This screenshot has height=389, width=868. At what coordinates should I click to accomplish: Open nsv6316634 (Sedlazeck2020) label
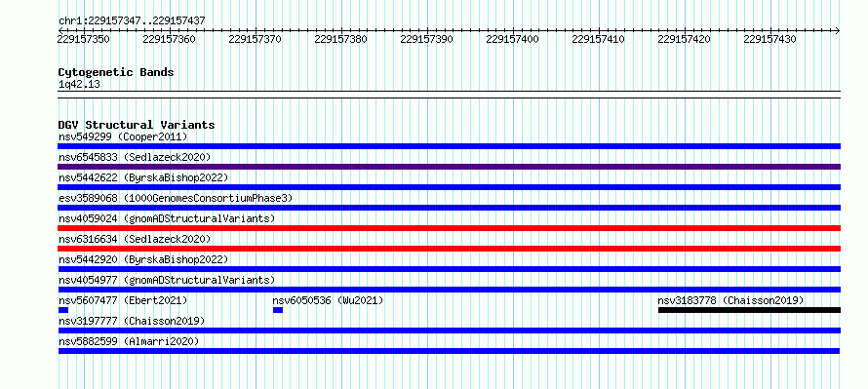[135, 239]
